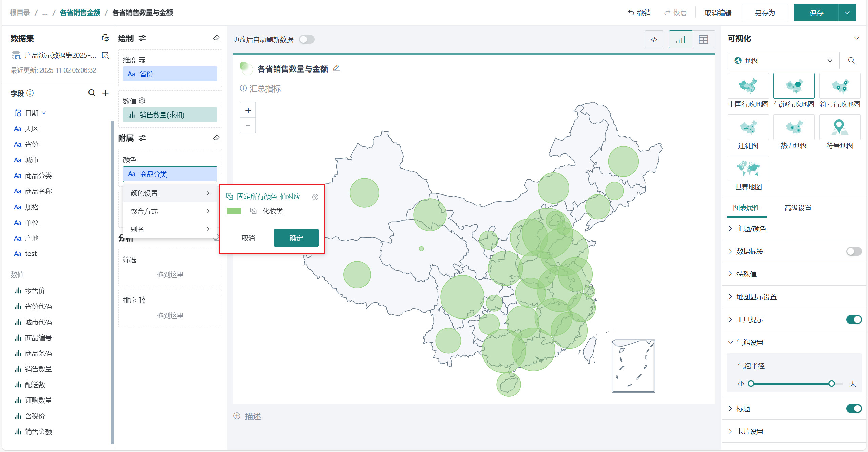Zoom in the map with plus button
Viewport: 868px width, 452px height.
(x=248, y=110)
